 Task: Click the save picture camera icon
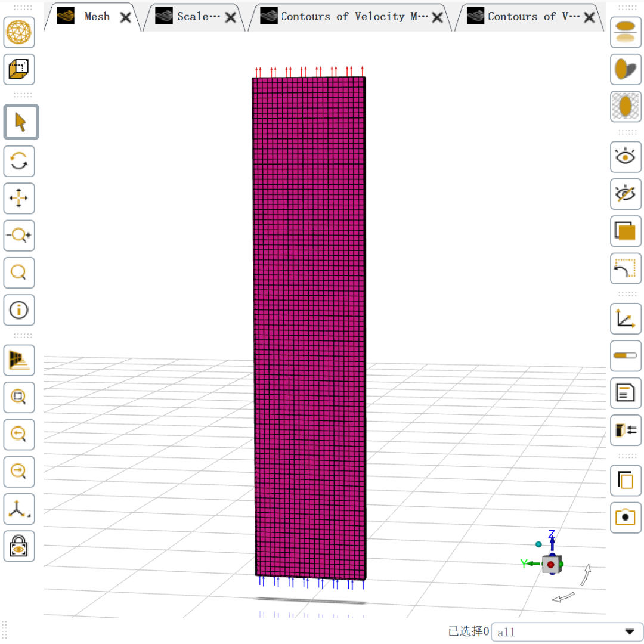(x=626, y=517)
